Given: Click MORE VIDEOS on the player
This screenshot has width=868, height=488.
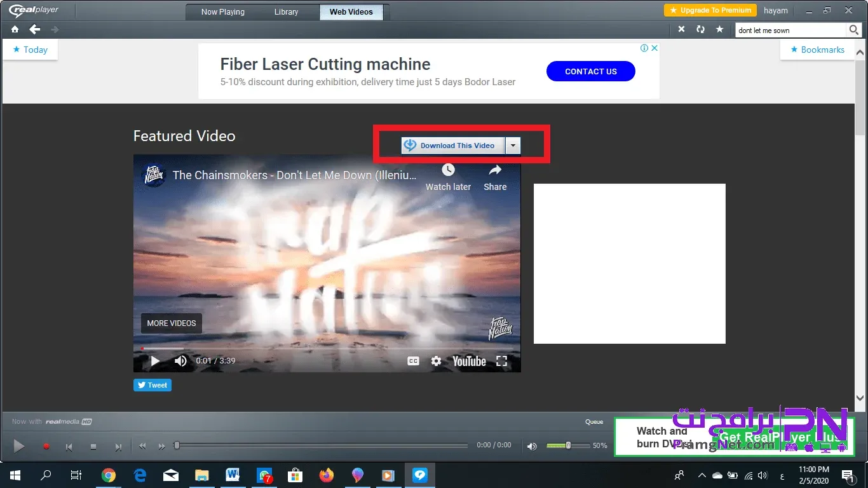Looking at the screenshot, I should (x=172, y=323).
